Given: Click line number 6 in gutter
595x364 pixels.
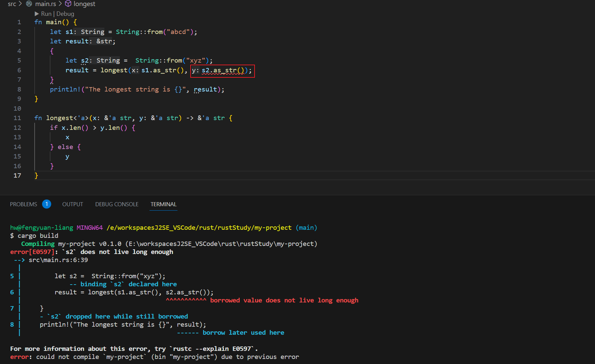Looking at the screenshot, I should pyautogui.click(x=19, y=70).
